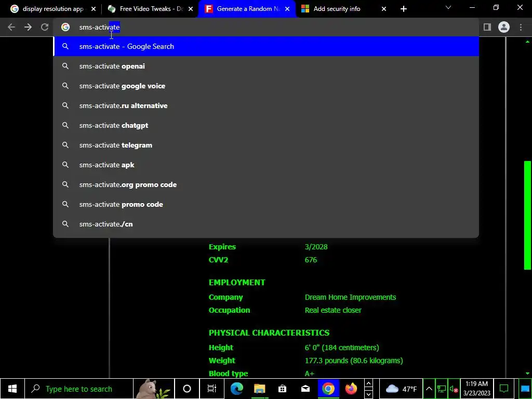Click the address bar text sms-activate
The image size is (532, 399).
(99, 27)
